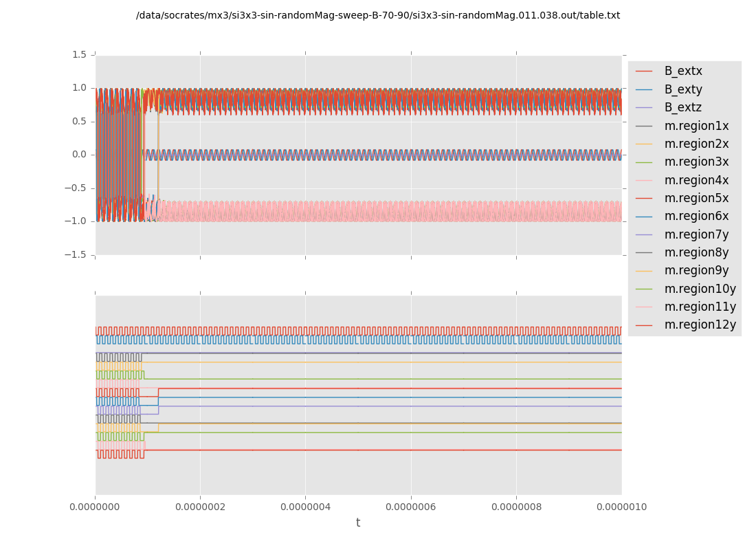
Task: Select the B_exty legend label
Action: click(682, 89)
